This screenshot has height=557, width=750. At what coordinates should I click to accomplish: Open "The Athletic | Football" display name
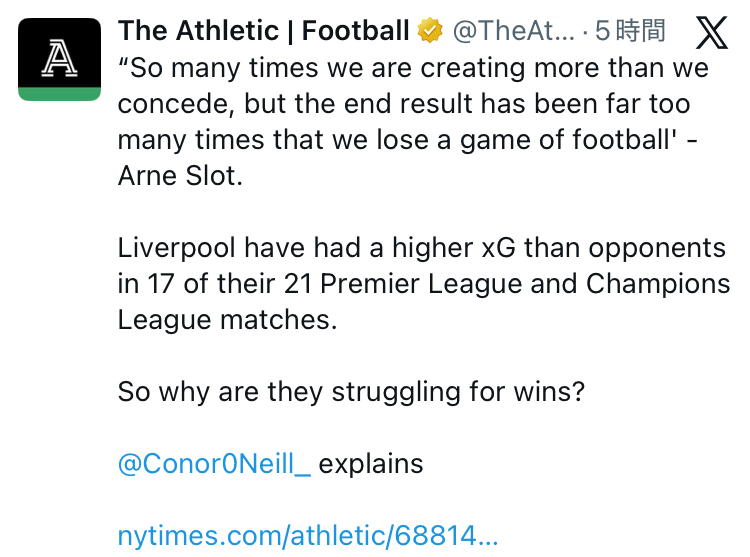point(263,32)
